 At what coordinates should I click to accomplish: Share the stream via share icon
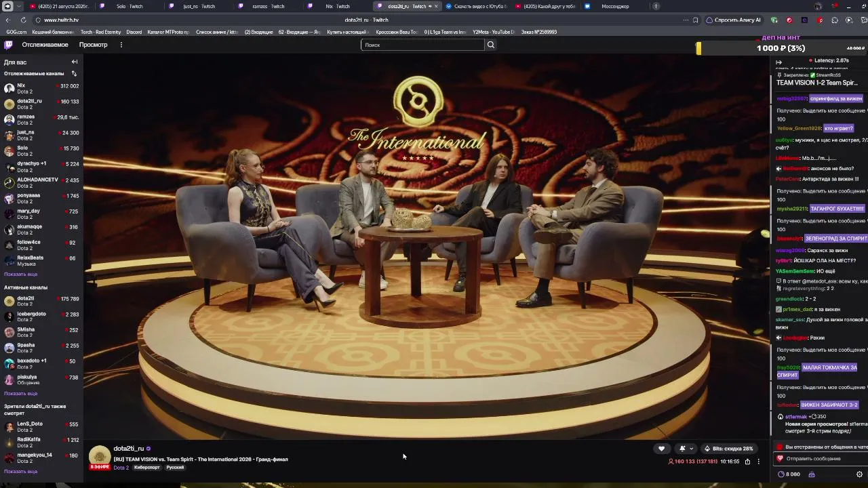tap(747, 462)
